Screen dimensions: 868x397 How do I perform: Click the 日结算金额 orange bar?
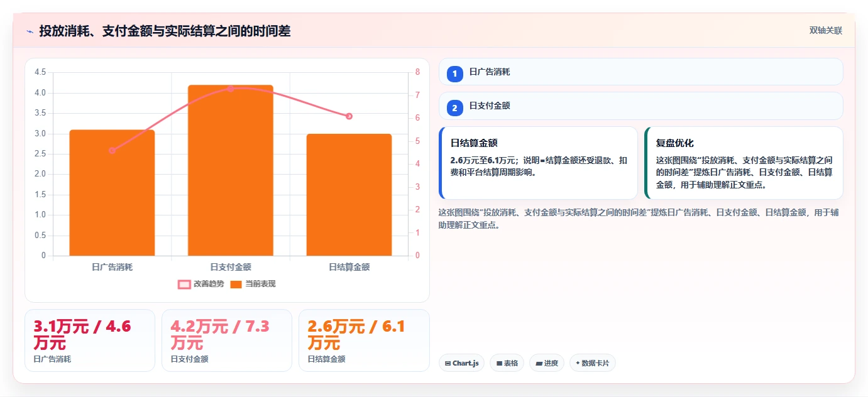pyautogui.click(x=349, y=195)
